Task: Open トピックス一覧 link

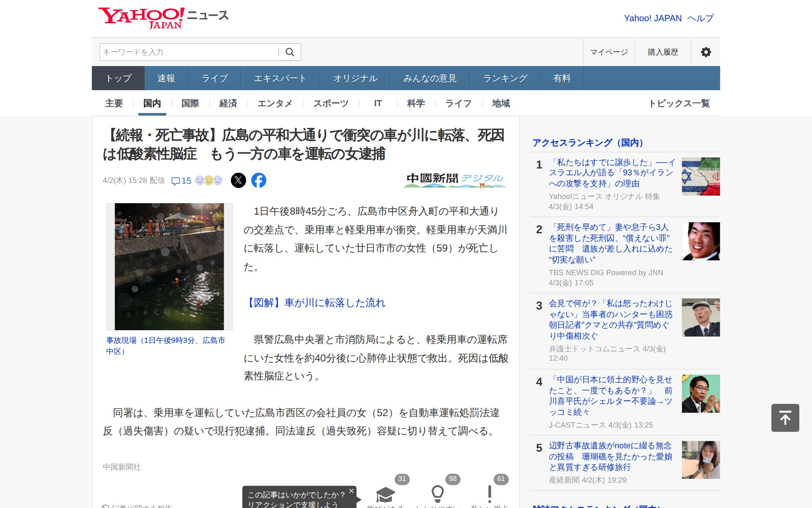Action: [x=679, y=103]
